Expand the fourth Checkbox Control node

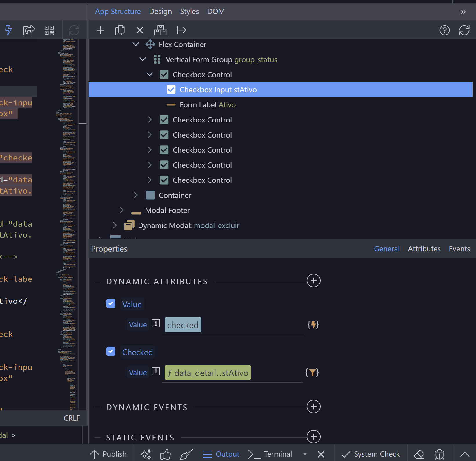pyautogui.click(x=150, y=150)
